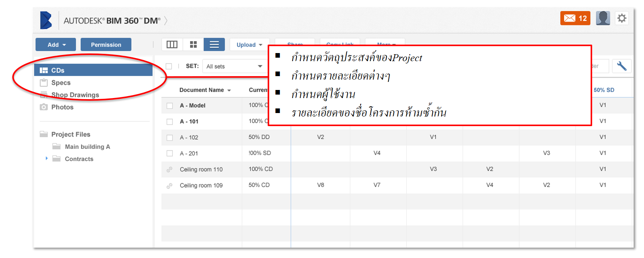Switch to column view layout icon
This screenshot has width=644, height=258.
pos(172,45)
